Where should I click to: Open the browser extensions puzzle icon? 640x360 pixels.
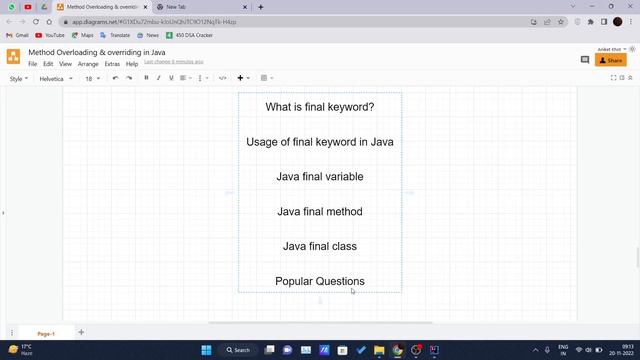pos(591,22)
